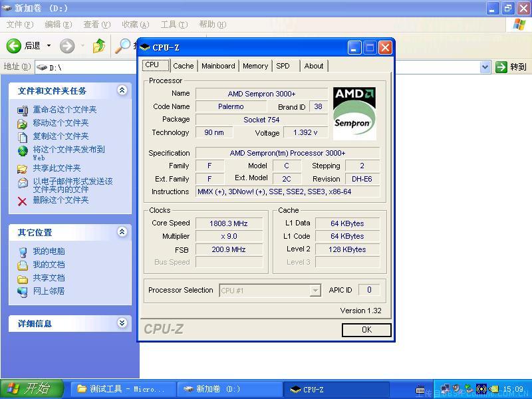Open My Computer icon in Other Places

pos(23,252)
